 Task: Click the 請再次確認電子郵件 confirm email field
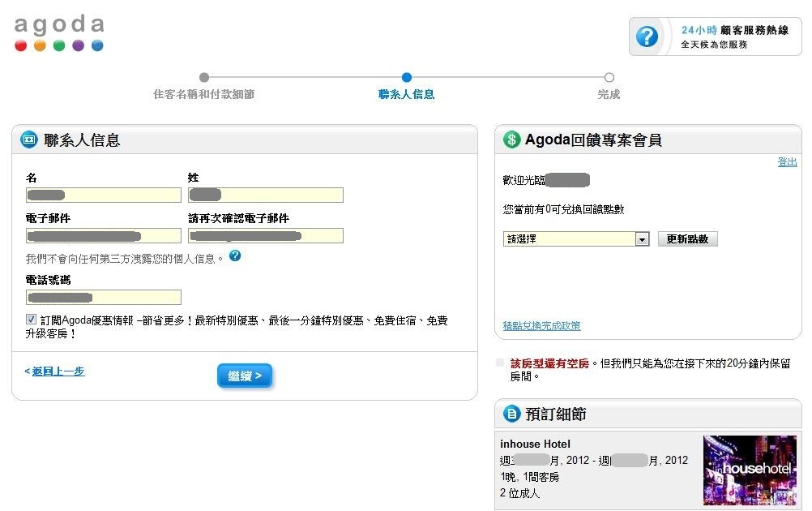266,236
